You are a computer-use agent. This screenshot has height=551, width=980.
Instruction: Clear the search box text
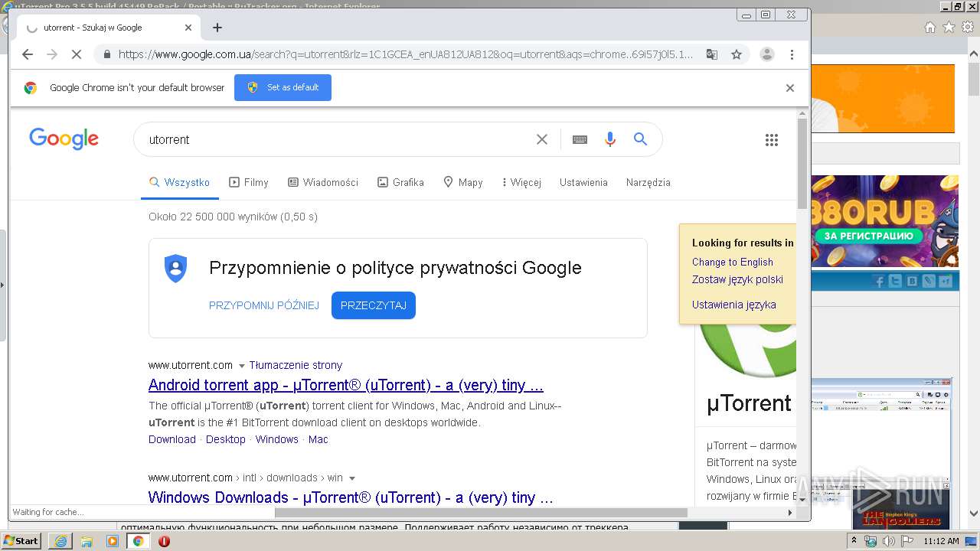pos(542,139)
